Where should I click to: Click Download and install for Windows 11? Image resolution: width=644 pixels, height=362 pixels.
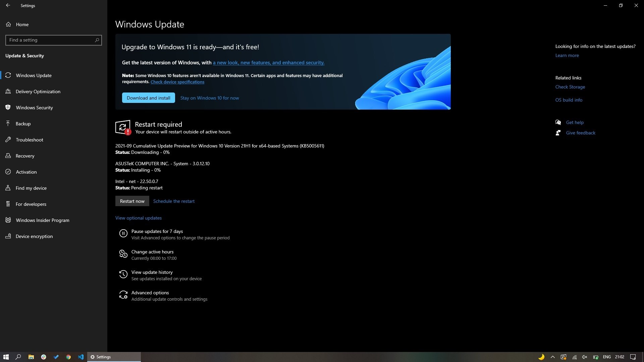(x=149, y=98)
